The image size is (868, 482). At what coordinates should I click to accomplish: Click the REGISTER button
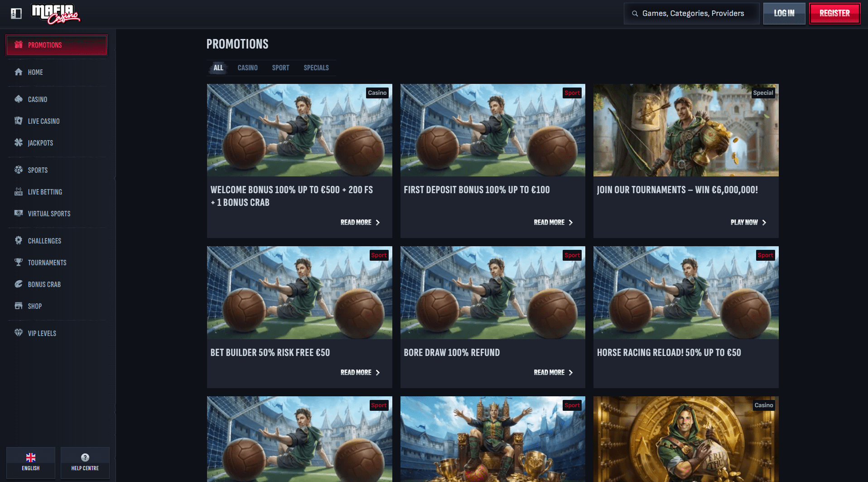(834, 14)
